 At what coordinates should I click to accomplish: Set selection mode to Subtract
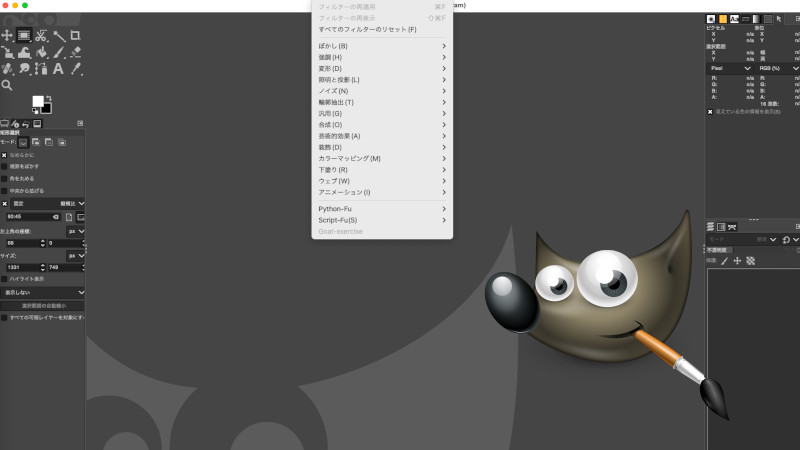(48, 142)
